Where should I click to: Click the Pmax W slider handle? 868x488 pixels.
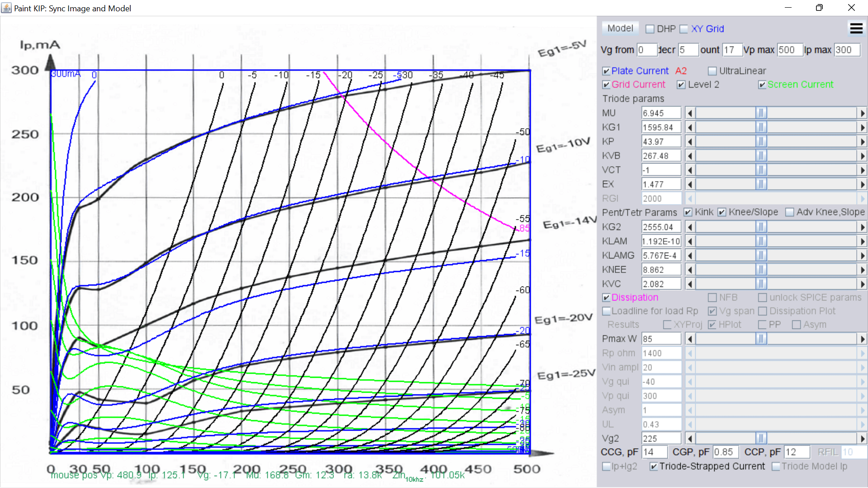coord(761,339)
